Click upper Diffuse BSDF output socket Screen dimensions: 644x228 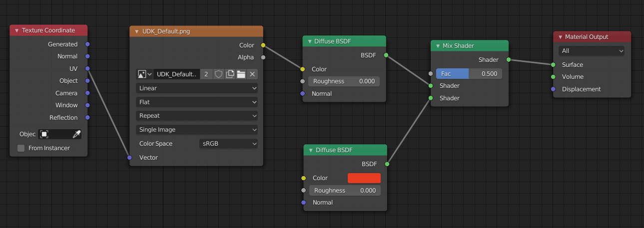pyautogui.click(x=386, y=55)
